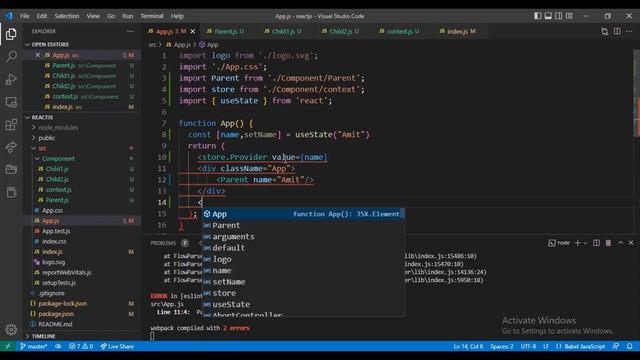Maximize the panel with caret icon
640x360 pixels.
620,243
